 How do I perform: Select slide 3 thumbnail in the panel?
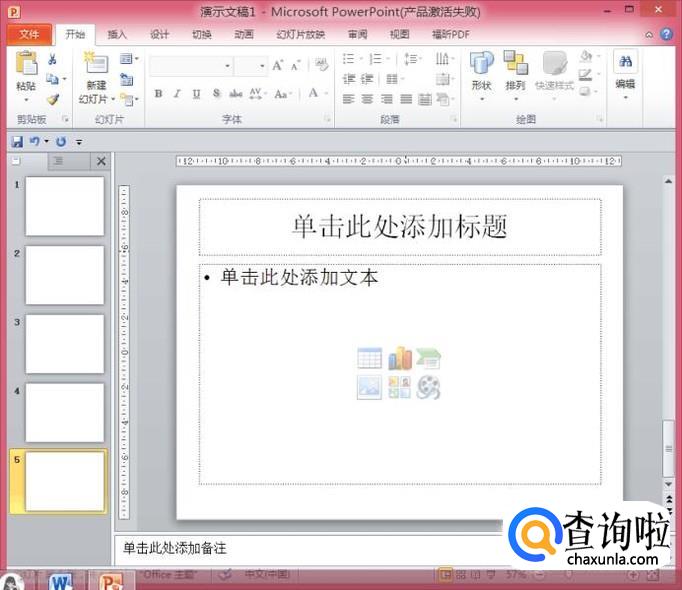click(x=64, y=343)
